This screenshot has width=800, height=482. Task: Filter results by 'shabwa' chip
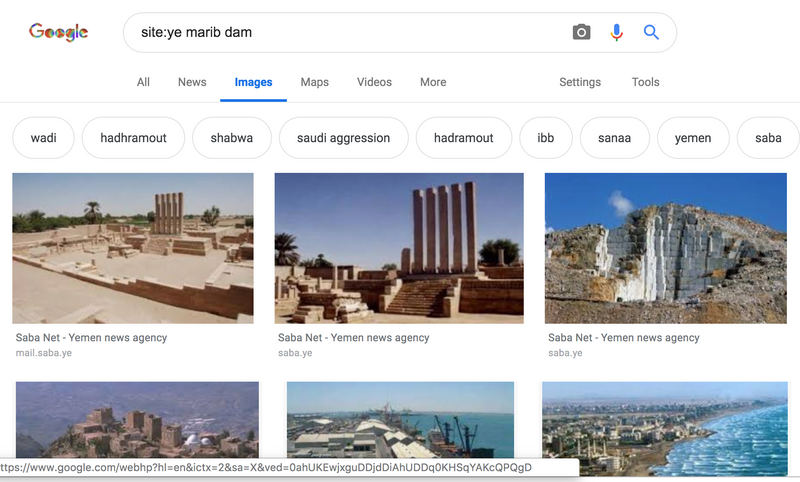point(231,138)
